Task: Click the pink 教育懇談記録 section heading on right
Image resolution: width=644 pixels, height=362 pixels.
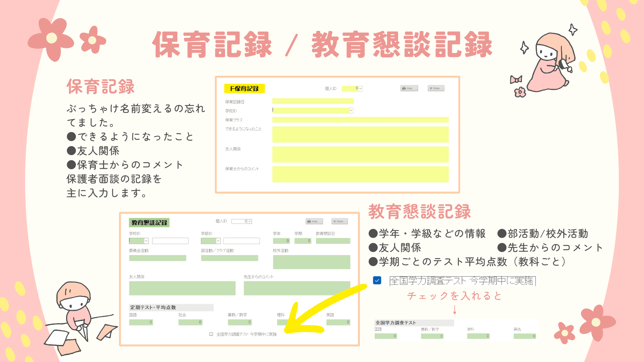Action: coord(420,212)
